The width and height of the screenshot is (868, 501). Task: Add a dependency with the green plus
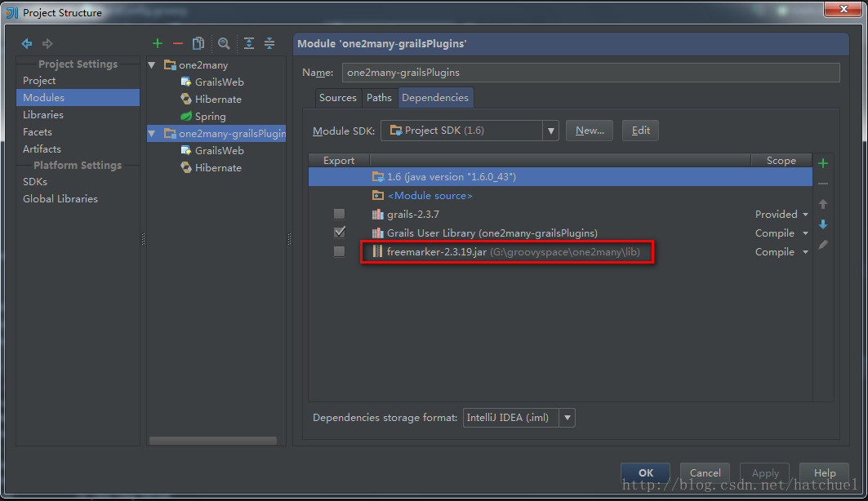(823, 163)
